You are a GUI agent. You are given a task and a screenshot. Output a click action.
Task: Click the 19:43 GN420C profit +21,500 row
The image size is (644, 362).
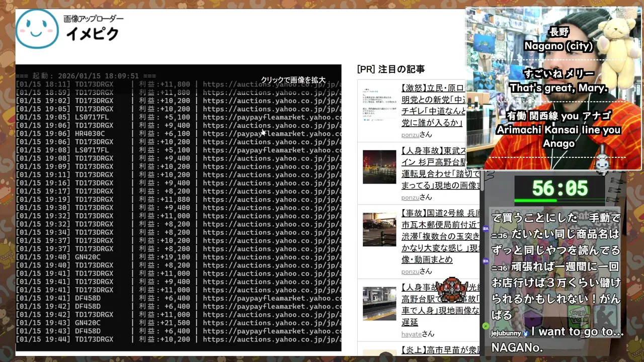178,323
